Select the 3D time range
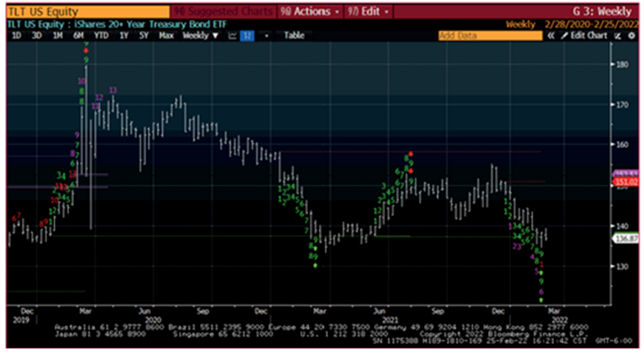The height and width of the screenshot is (356, 644). (37, 35)
